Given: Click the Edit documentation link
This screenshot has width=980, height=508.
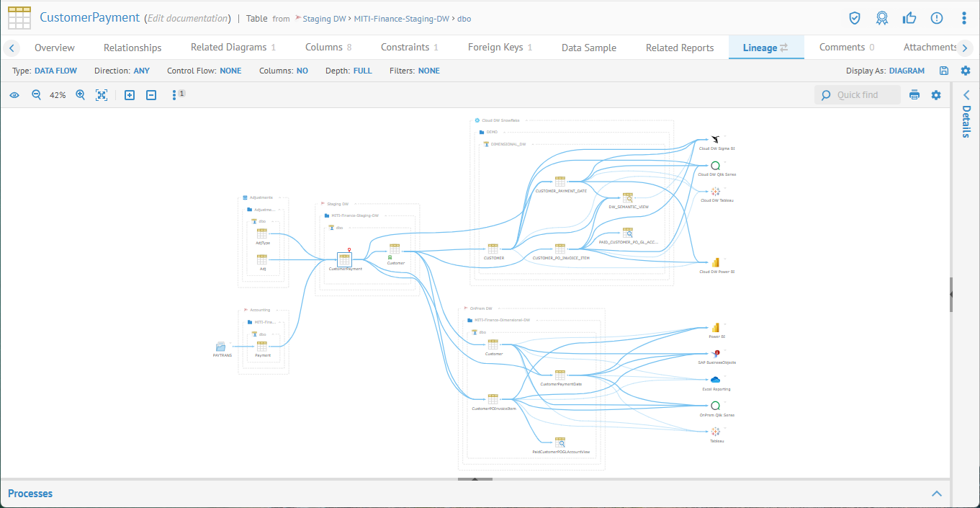Looking at the screenshot, I should click(x=188, y=19).
